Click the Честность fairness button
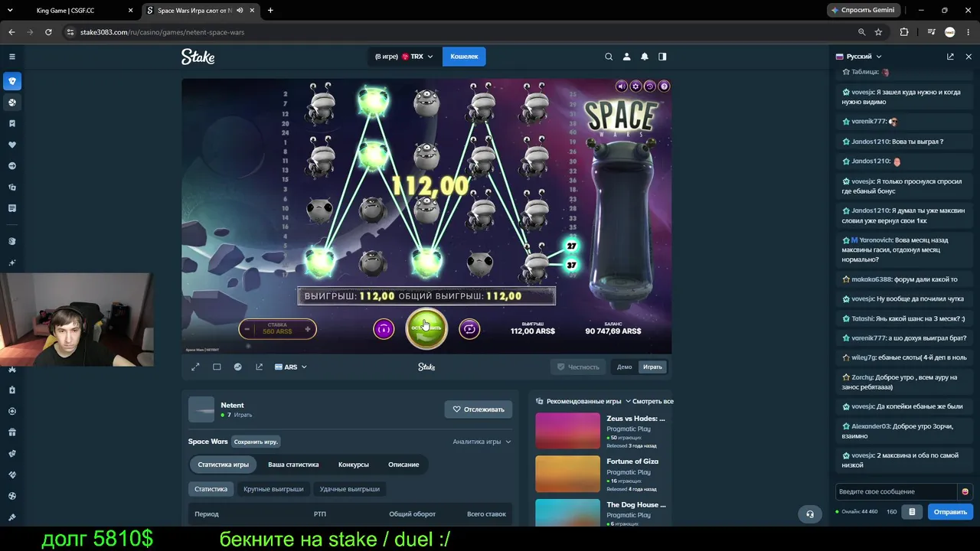The width and height of the screenshot is (980, 551). pyautogui.click(x=578, y=367)
